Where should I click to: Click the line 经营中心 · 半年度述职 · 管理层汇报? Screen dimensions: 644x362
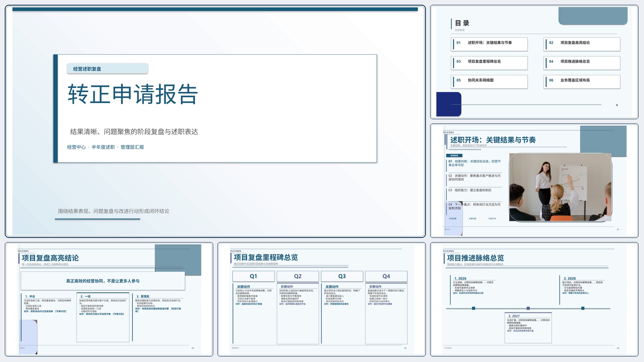pyautogui.click(x=105, y=147)
